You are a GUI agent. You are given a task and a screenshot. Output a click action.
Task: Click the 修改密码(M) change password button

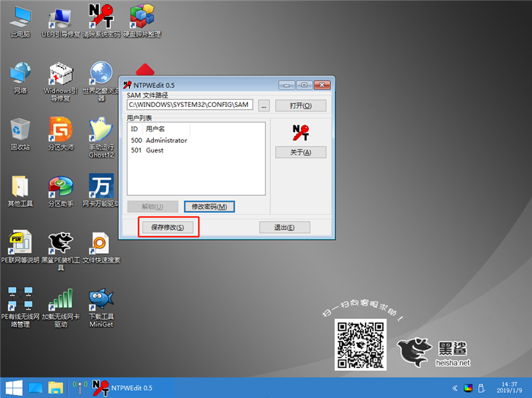pos(208,207)
